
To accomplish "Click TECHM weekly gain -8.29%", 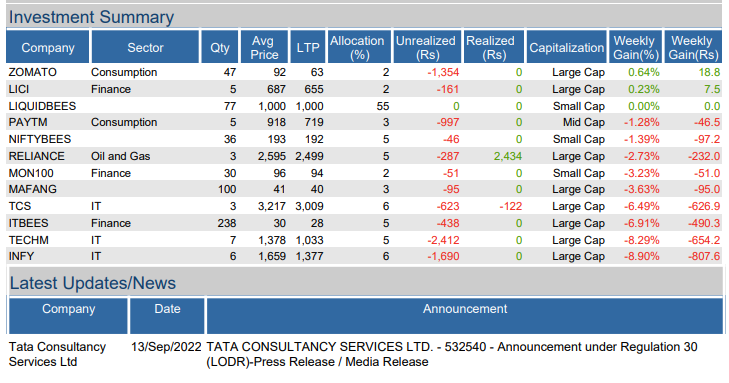I will pyautogui.click(x=642, y=240).
